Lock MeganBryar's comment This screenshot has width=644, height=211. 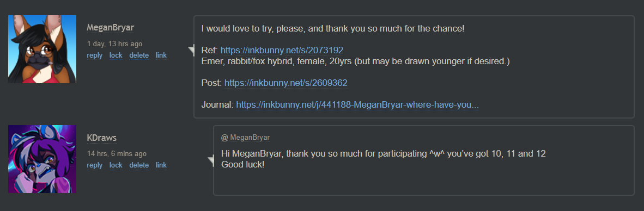(x=116, y=55)
